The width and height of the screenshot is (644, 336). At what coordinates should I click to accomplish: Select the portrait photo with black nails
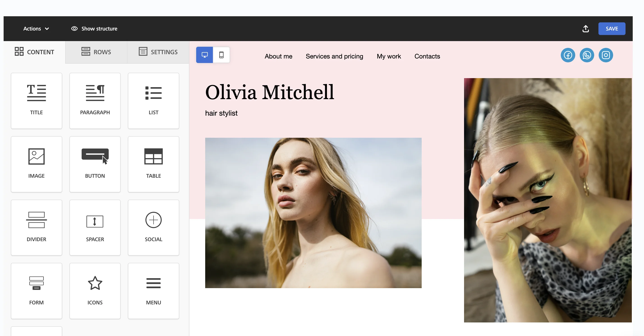547,200
